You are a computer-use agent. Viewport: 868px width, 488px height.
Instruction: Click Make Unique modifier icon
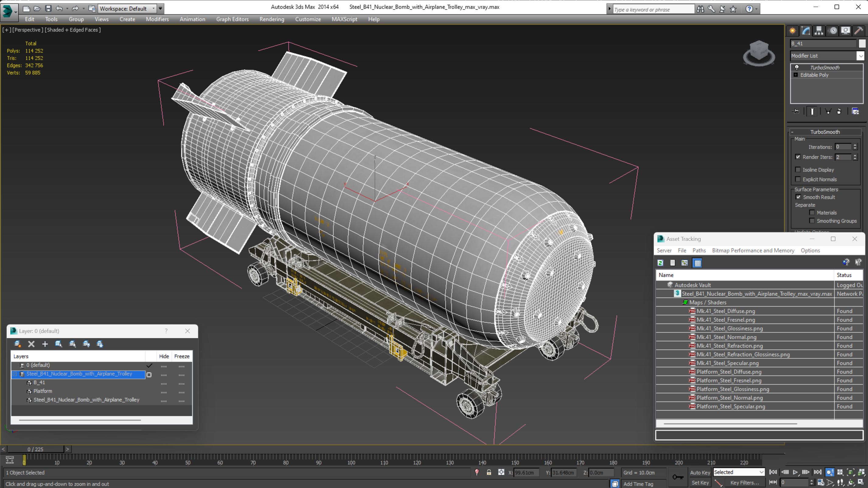(x=828, y=111)
